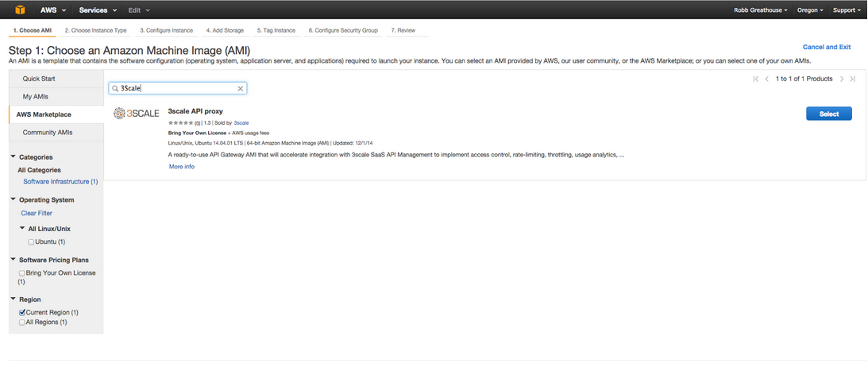Enable Bring Your Own License filter
868x367 pixels.
click(22, 273)
